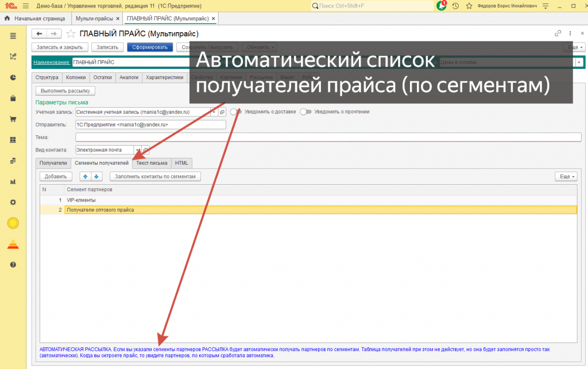Click the 'Тема' input field
588x369 pixels.
328,137
